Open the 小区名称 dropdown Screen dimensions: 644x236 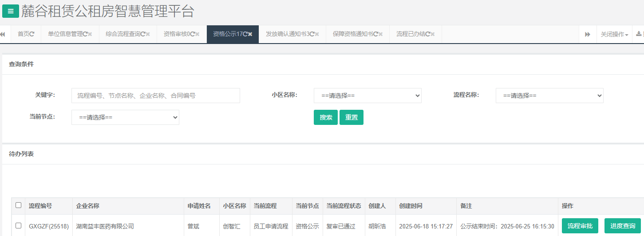(x=367, y=96)
